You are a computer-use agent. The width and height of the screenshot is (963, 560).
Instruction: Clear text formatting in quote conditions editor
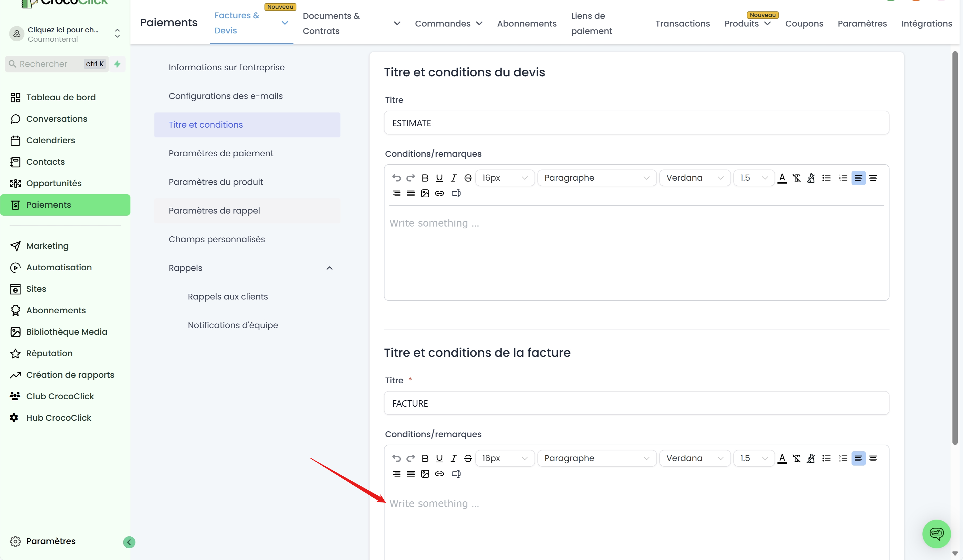click(x=797, y=178)
